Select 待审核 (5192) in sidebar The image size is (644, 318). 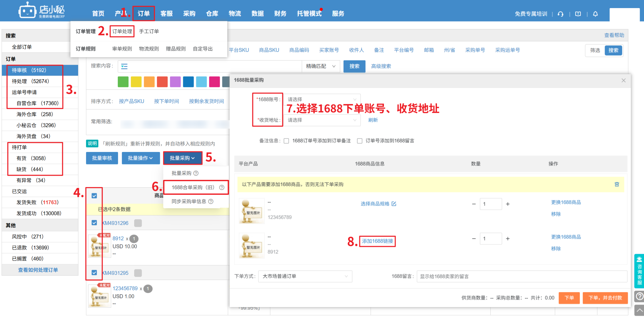point(40,70)
